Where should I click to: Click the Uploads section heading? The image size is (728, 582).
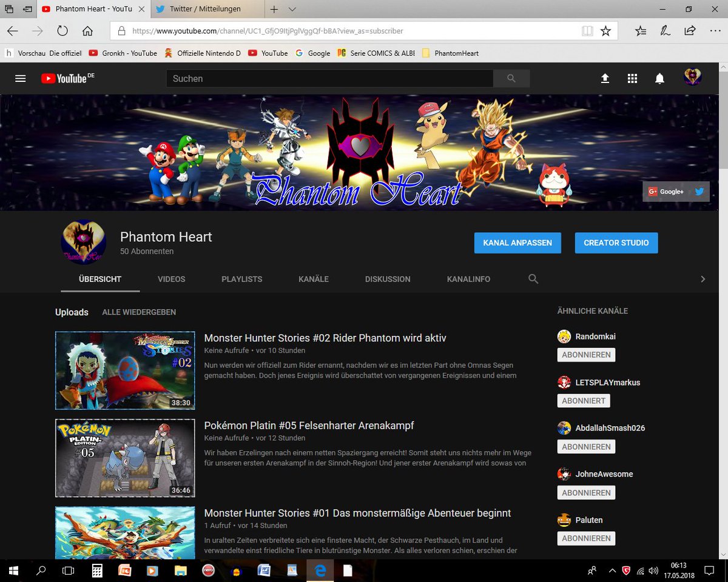point(72,312)
